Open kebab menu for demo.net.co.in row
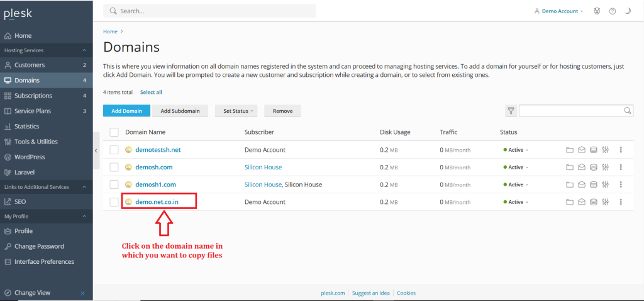 click(x=621, y=202)
